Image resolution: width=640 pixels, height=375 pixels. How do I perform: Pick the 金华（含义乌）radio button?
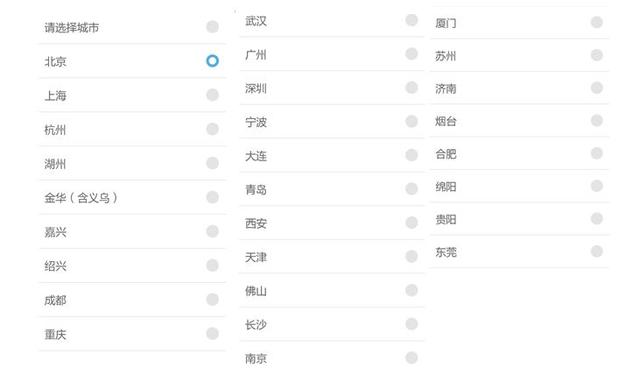(212, 197)
